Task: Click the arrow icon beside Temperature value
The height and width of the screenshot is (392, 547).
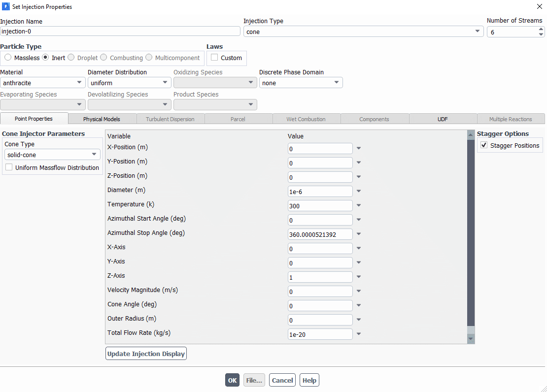Action: 359,205
